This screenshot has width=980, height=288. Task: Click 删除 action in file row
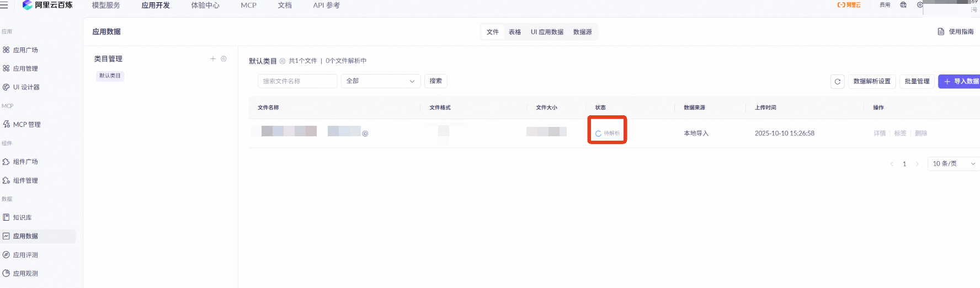pos(921,134)
